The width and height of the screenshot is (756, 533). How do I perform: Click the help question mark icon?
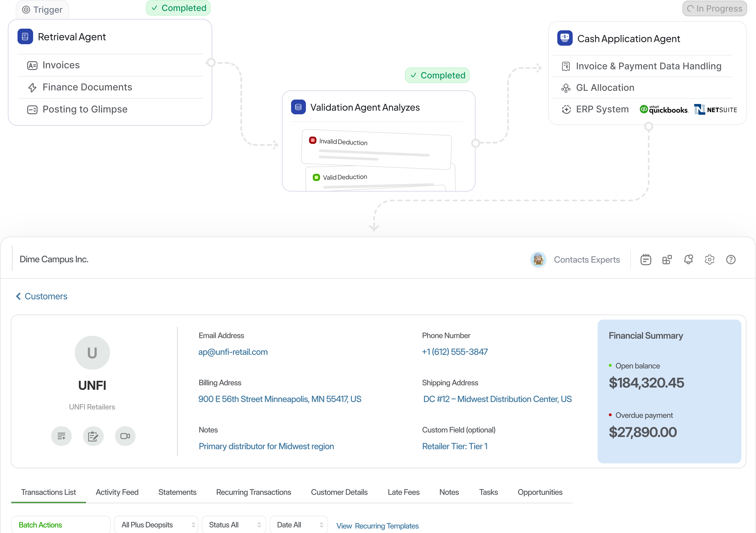pyautogui.click(x=731, y=260)
